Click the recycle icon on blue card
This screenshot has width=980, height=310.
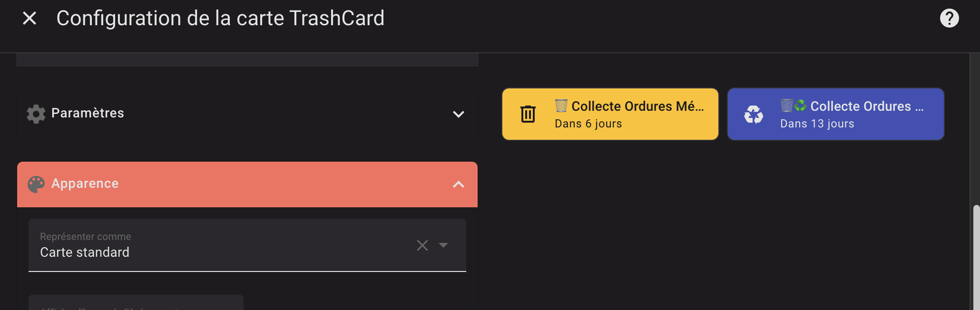[x=754, y=115]
